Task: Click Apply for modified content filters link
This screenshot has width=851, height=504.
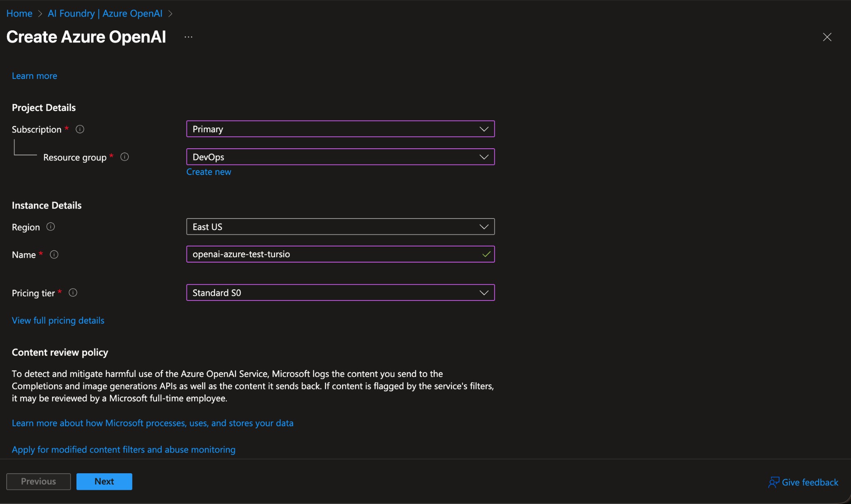Action: pyautogui.click(x=123, y=450)
